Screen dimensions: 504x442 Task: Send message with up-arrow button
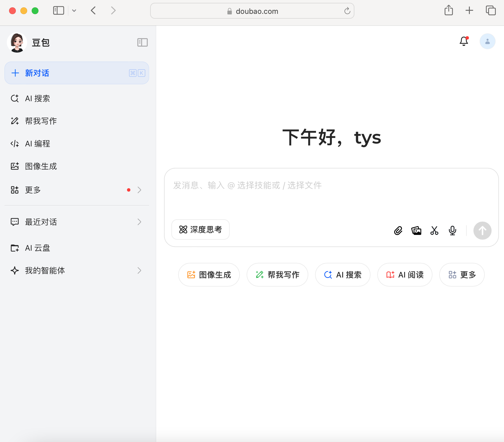coord(483,231)
